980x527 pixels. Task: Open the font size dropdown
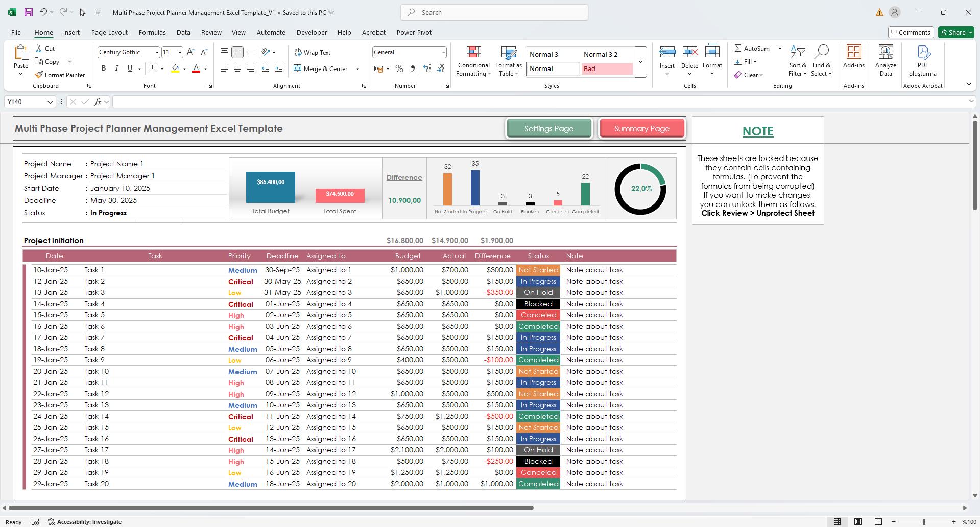coord(180,52)
